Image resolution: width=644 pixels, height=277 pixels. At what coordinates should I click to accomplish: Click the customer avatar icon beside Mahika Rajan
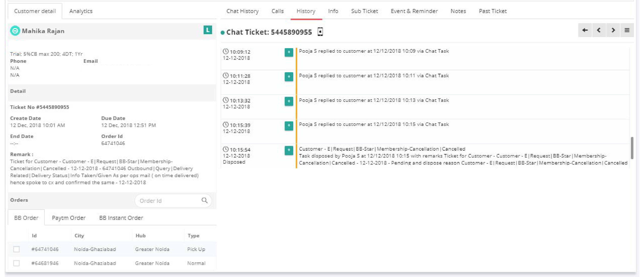[15, 31]
